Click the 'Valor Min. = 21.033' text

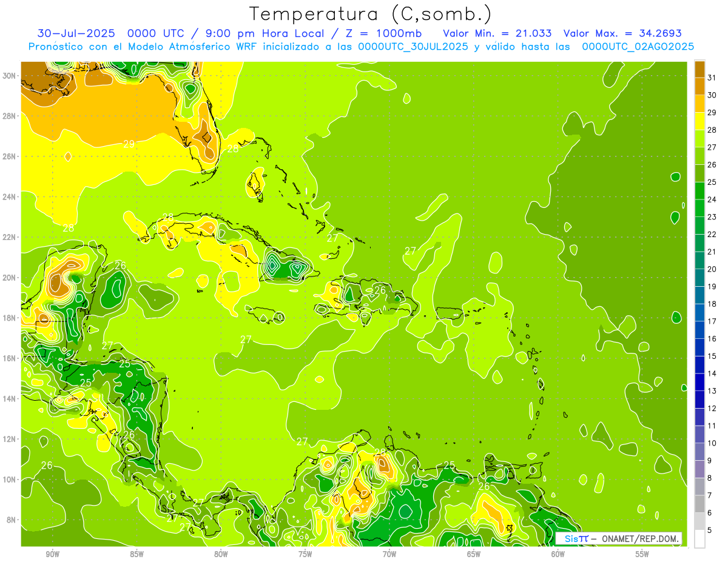[x=497, y=33]
